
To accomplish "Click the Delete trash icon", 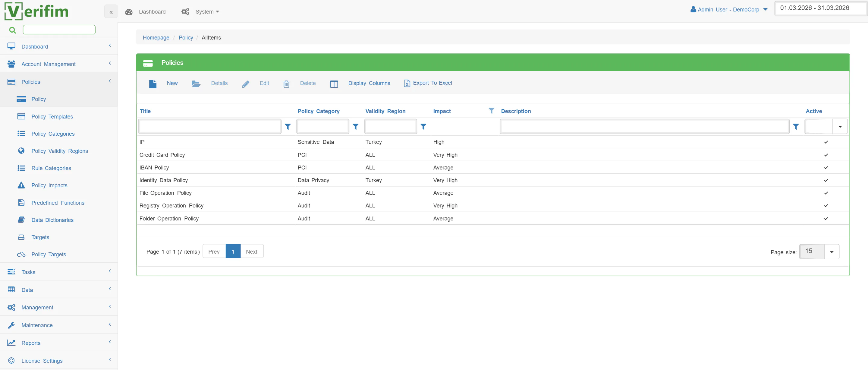I will pos(286,84).
